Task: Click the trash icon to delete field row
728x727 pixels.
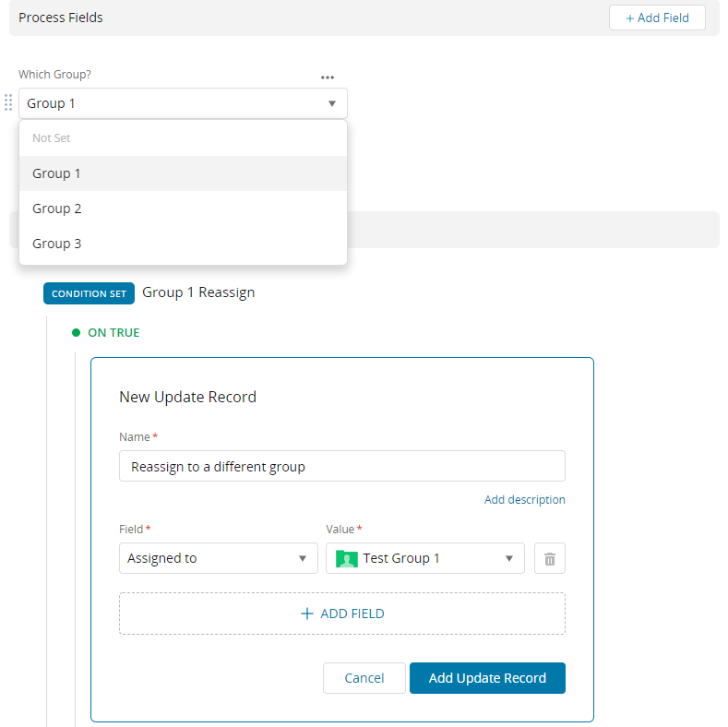Action: coord(550,558)
